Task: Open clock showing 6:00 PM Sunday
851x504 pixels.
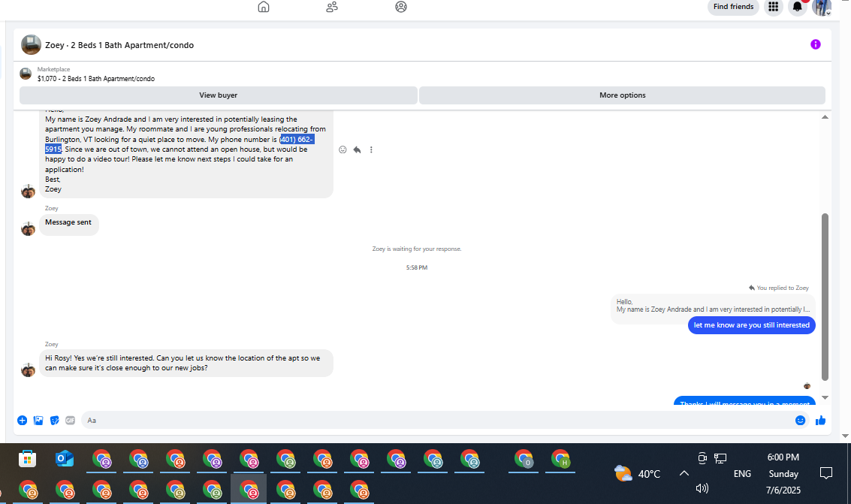Action: pyautogui.click(x=783, y=474)
